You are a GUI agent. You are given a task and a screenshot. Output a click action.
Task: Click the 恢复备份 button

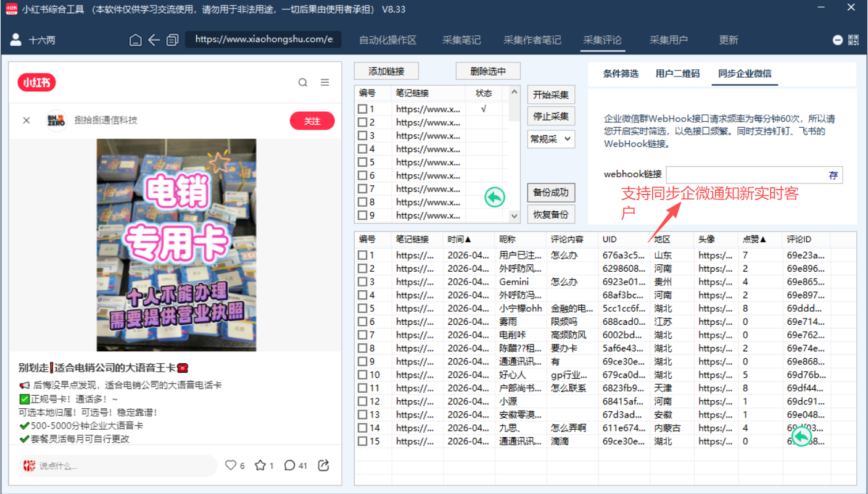[x=551, y=215]
